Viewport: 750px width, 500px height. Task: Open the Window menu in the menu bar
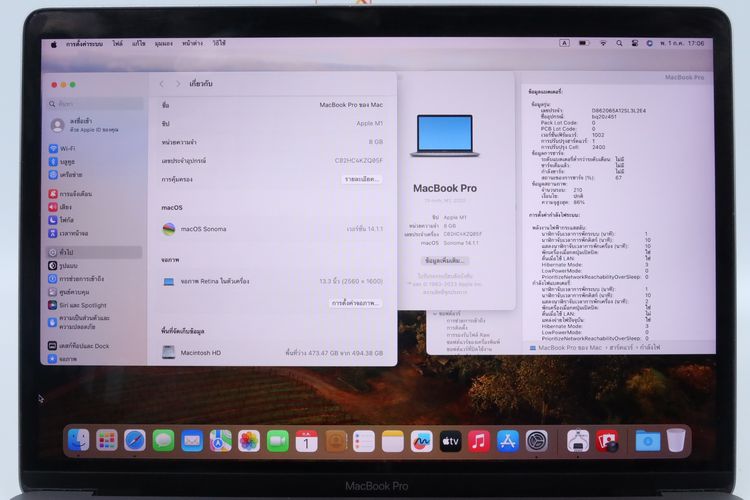(x=192, y=44)
